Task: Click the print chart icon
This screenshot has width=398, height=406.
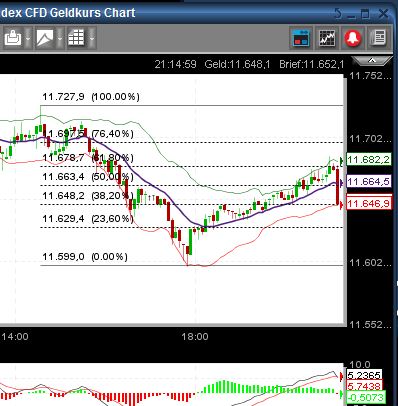Action: tap(13, 38)
